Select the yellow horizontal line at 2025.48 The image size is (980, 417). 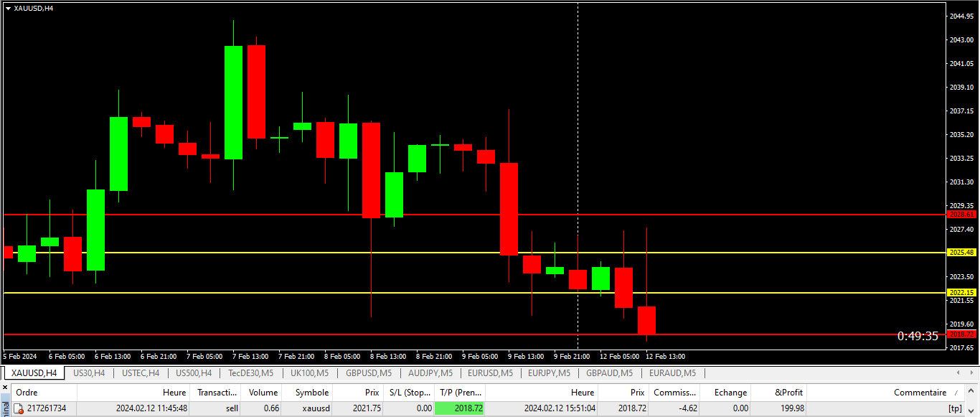tap(473, 253)
